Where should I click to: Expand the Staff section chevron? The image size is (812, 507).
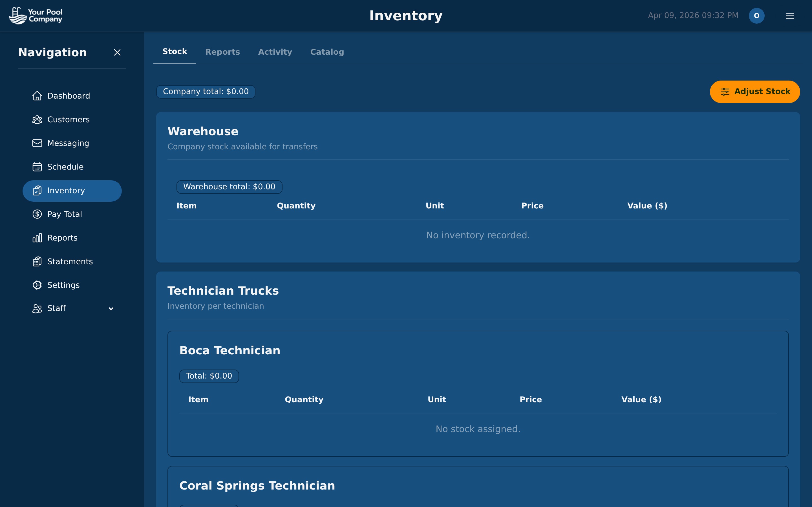[x=111, y=308]
